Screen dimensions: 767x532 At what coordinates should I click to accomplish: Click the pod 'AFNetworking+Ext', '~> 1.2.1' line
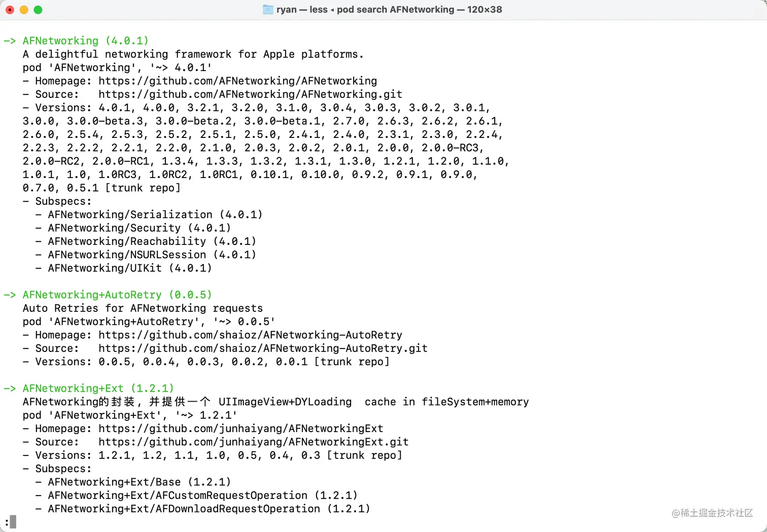[130, 415]
